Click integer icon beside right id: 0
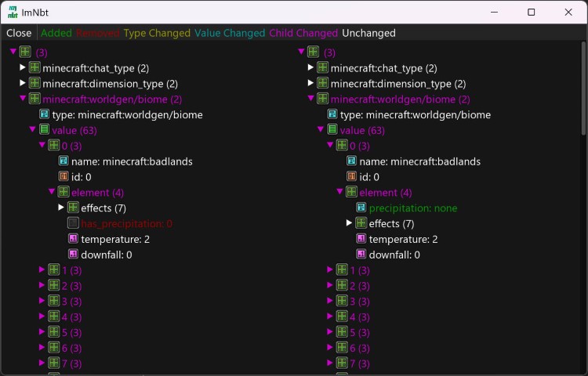 tap(352, 176)
